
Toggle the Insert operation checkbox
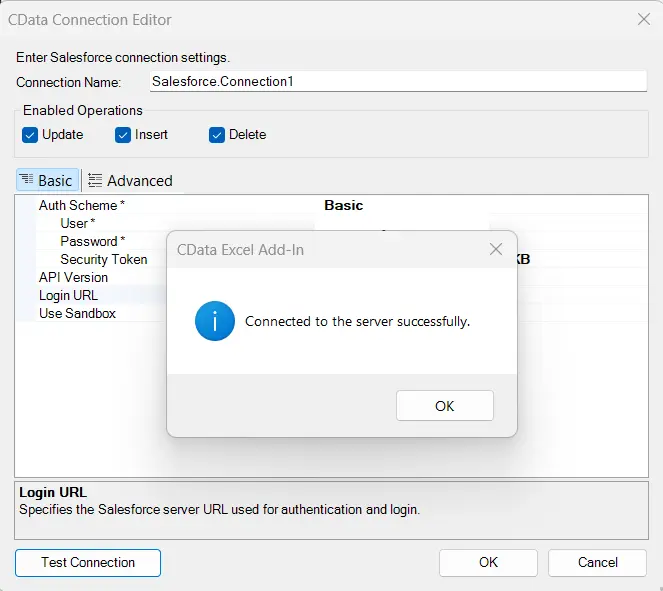(x=123, y=135)
